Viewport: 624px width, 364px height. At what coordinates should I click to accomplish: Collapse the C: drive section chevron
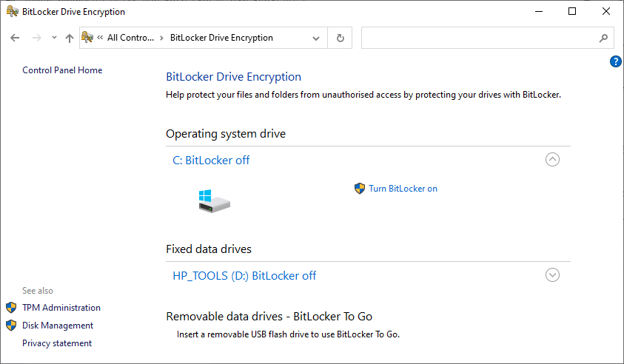(x=552, y=159)
